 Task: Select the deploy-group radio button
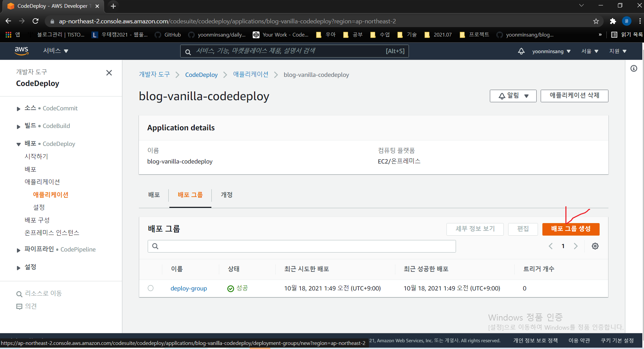pos(151,288)
